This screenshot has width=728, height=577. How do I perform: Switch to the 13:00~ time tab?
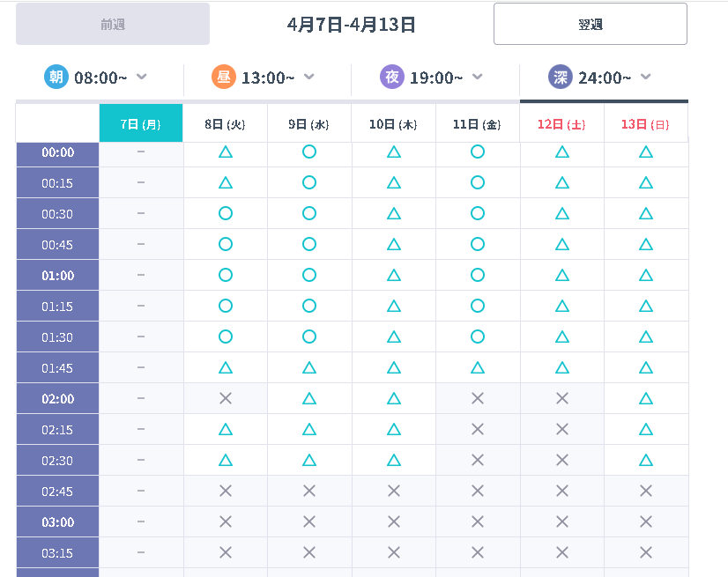coord(267,78)
